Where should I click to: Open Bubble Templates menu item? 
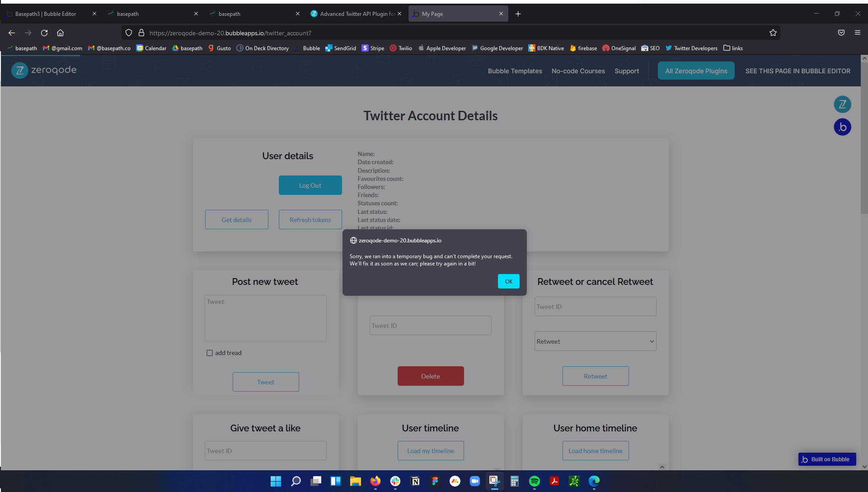click(x=515, y=71)
